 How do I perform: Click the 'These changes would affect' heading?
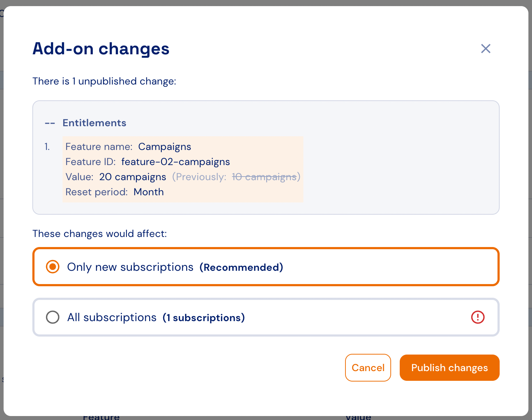[x=100, y=234]
